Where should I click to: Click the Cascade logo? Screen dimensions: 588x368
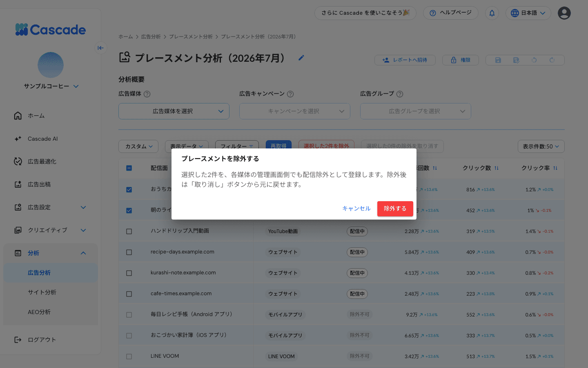coord(50,29)
